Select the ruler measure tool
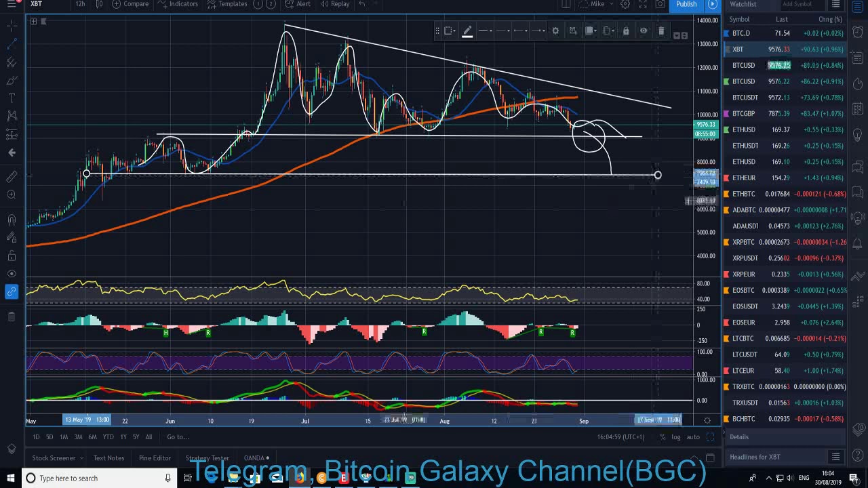This screenshot has height=488, width=868. tap(12, 177)
